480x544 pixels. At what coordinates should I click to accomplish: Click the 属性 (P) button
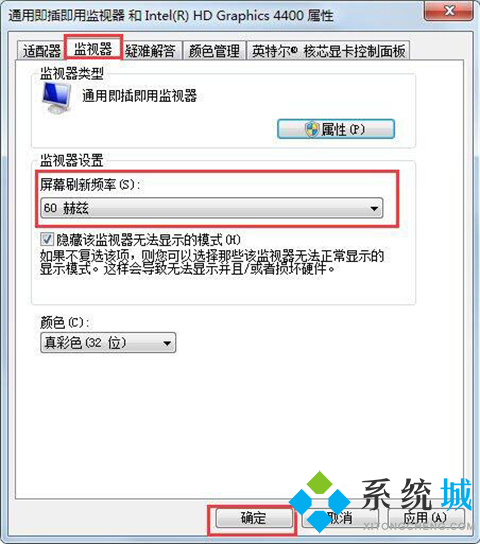click(x=336, y=129)
